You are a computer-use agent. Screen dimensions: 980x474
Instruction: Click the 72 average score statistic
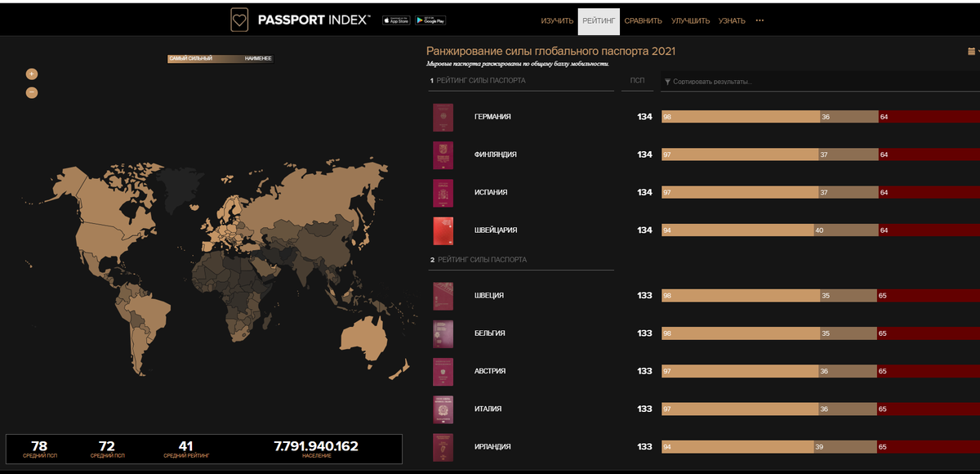point(107,446)
